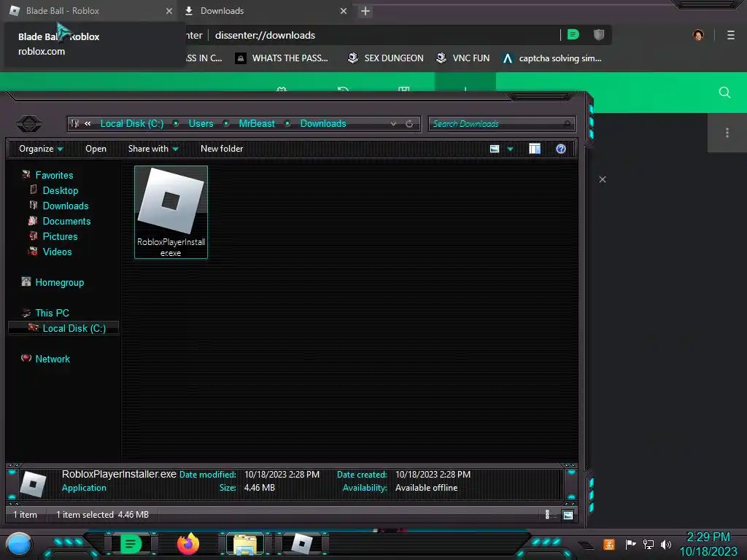
Task: Open a new browser tab
Action: point(365,11)
